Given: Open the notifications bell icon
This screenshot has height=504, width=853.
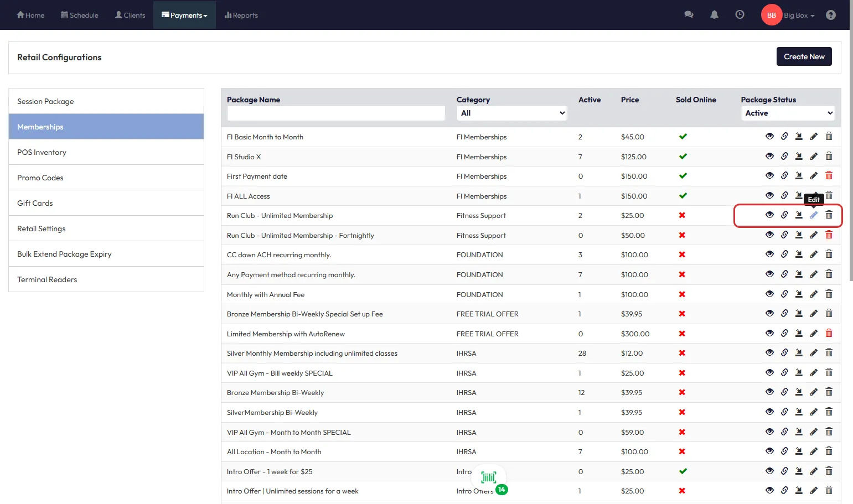Looking at the screenshot, I should click(x=714, y=15).
